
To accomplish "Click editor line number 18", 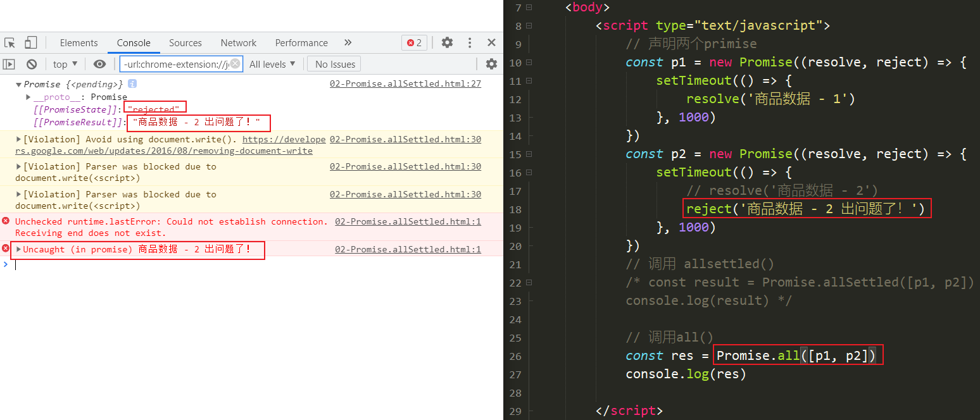I will pos(515,209).
